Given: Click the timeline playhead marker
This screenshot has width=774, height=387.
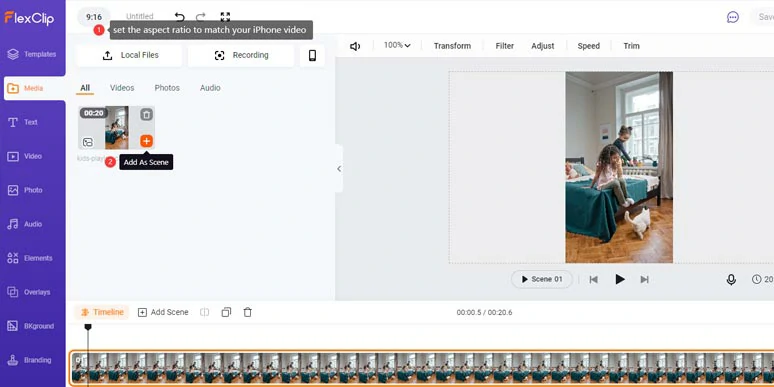Looking at the screenshot, I should click(88, 327).
